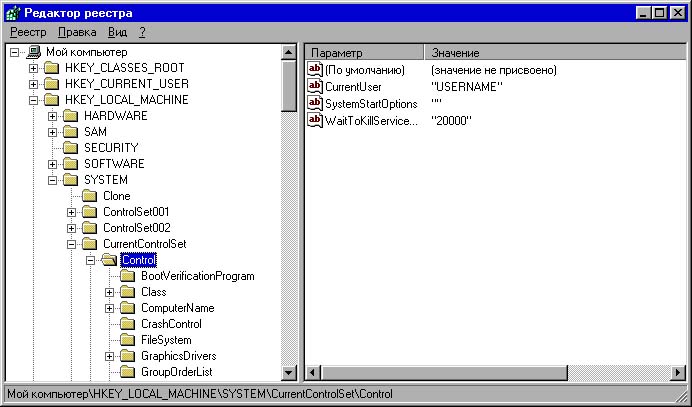Click the SECURITY folder icon

(x=70, y=148)
